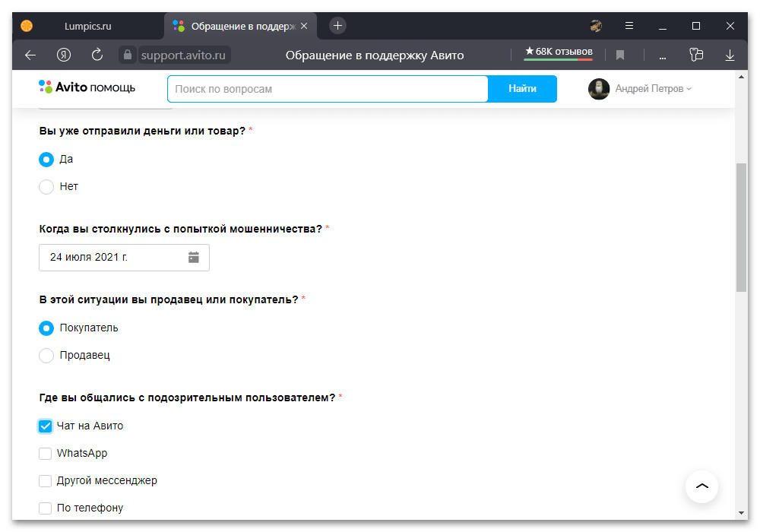Open the Yandex home icon
760x532 pixels.
[64, 55]
